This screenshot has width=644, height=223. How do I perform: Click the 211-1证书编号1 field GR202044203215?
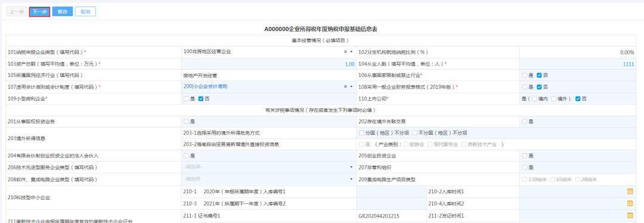pos(391,215)
